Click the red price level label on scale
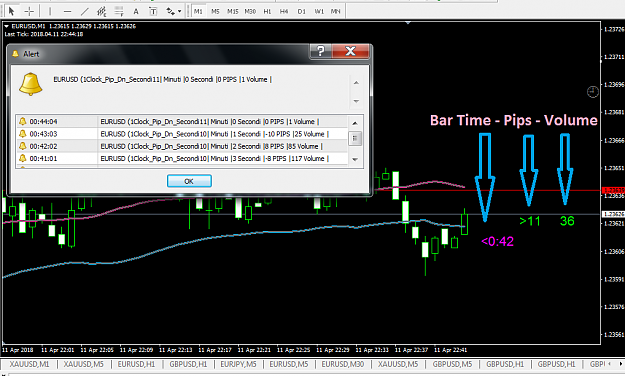 point(613,190)
